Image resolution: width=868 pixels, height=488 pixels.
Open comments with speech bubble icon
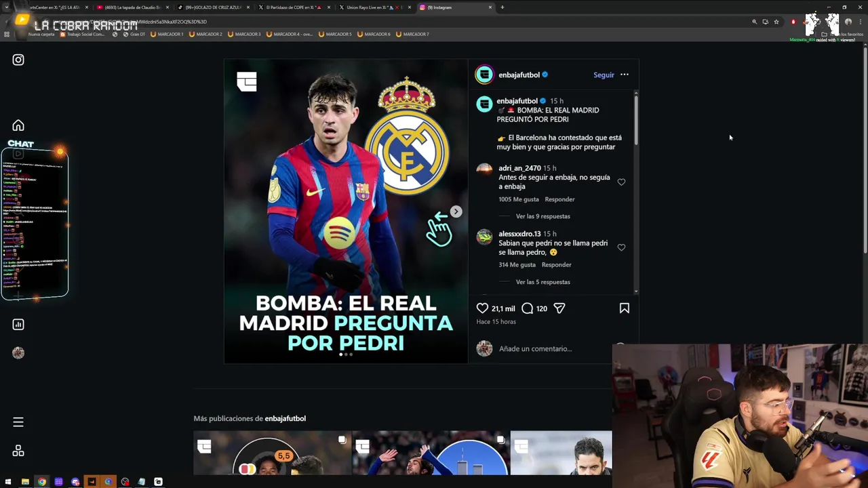[528, 308]
